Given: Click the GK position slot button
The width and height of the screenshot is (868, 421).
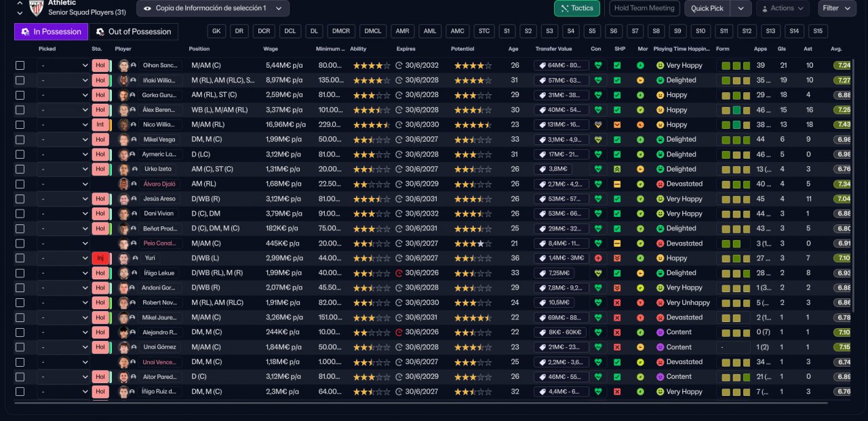Looking at the screenshot, I should click(216, 31).
